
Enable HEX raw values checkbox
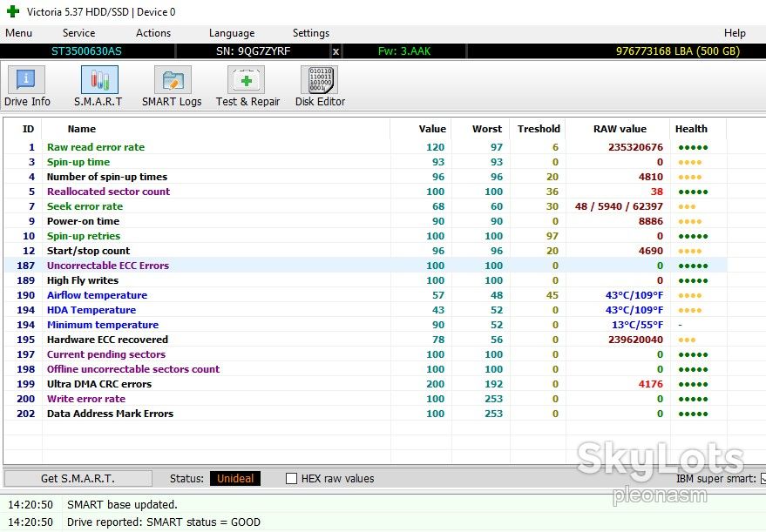tap(291, 478)
